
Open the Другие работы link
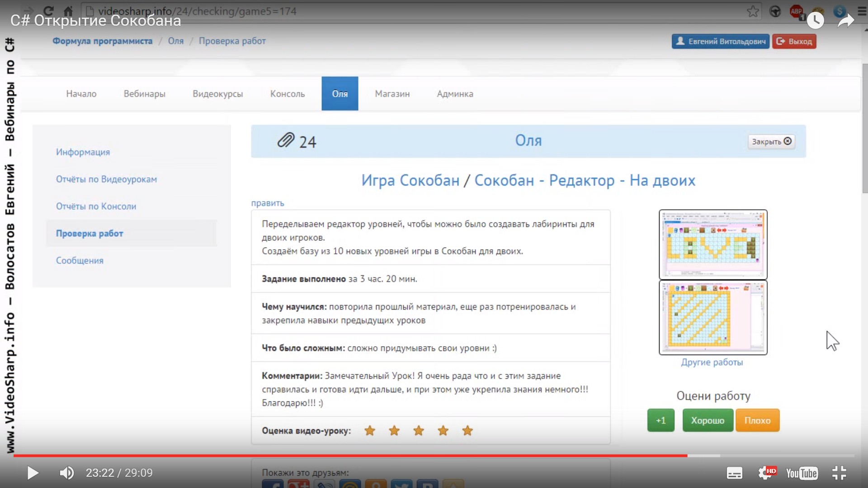pyautogui.click(x=712, y=362)
